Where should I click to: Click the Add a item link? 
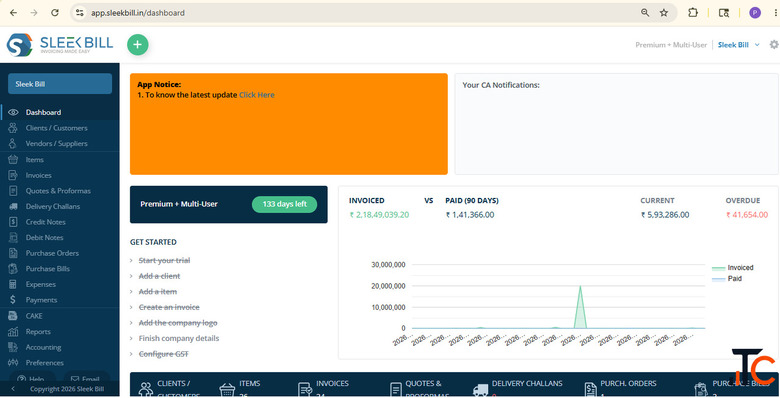158,292
